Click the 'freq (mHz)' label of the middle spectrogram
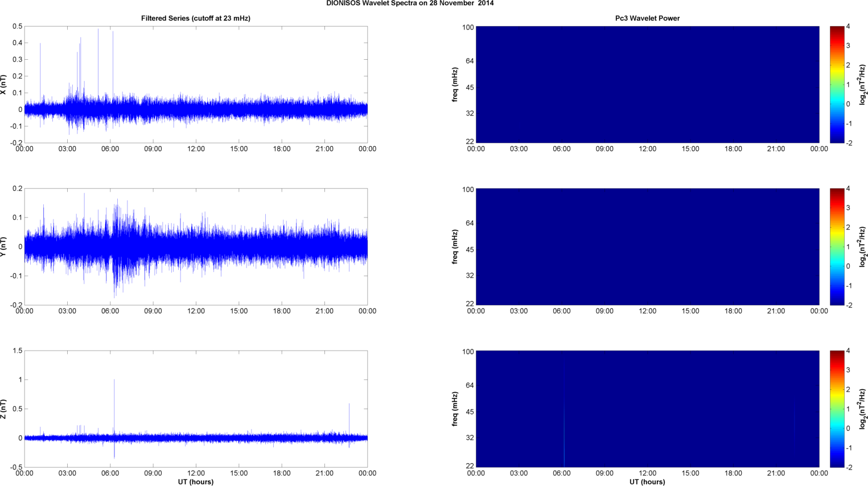868x486 pixels. point(455,247)
